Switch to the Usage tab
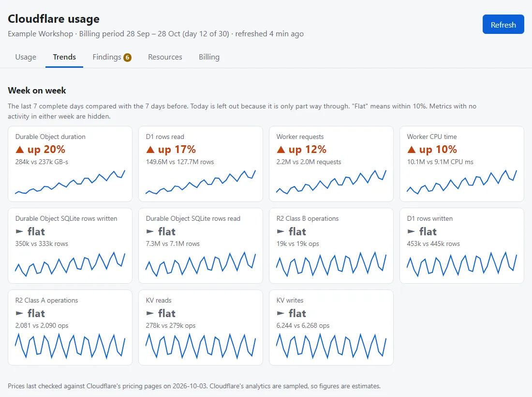Screen dimensions: 532x397 click(x=26, y=57)
